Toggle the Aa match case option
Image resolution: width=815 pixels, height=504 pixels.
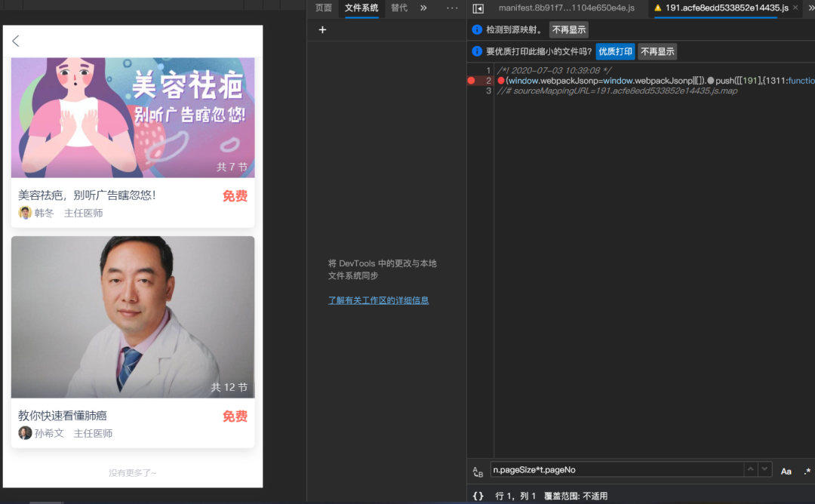click(786, 471)
